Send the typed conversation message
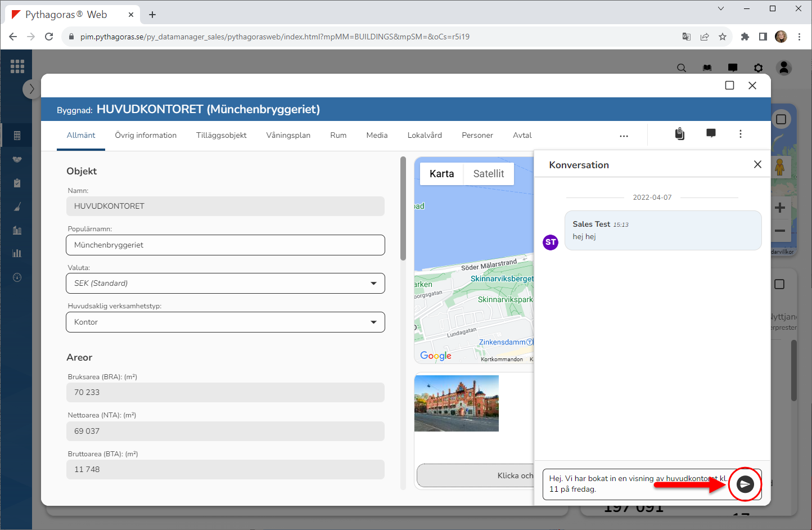 point(745,484)
